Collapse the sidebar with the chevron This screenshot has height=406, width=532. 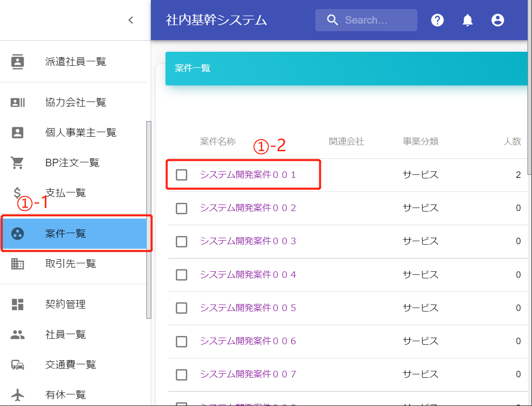pos(131,20)
